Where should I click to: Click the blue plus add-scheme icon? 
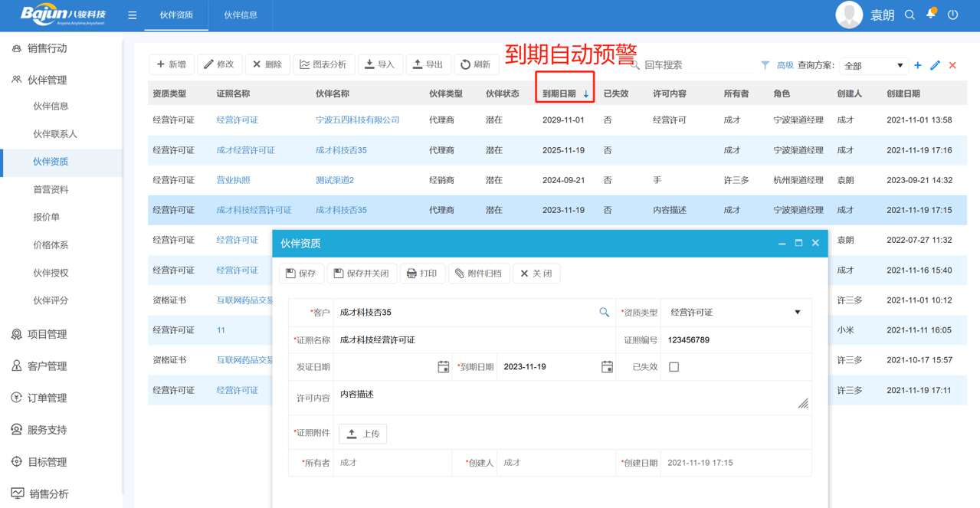[x=918, y=66]
